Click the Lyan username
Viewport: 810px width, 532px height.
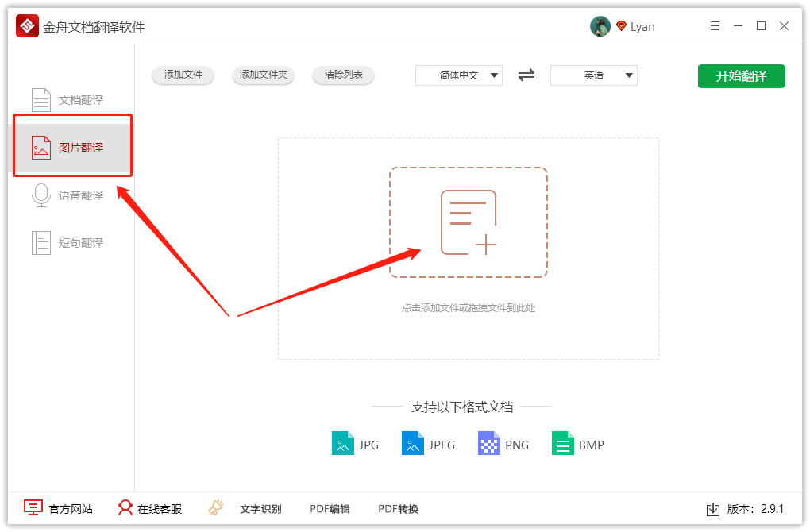(642, 27)
